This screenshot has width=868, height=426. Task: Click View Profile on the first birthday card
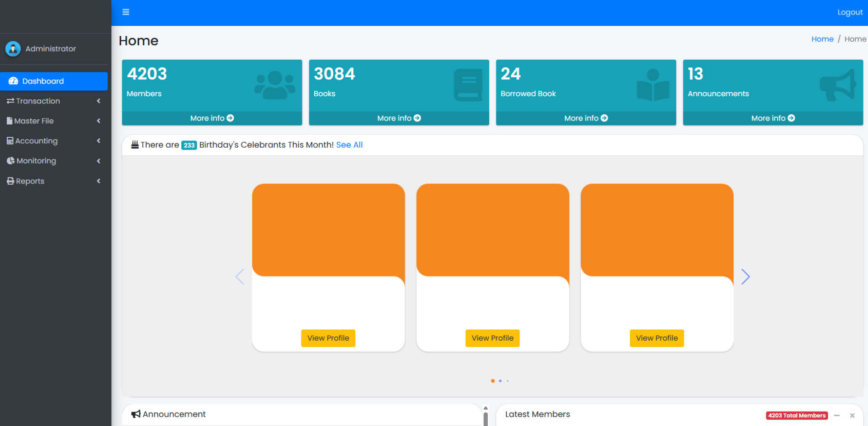point(328,338)
